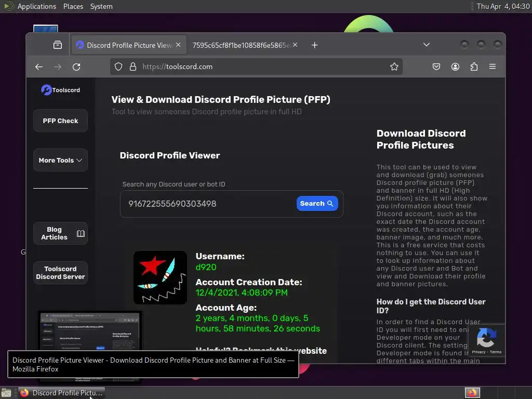Open the Firefox hamburger menu

(x=493, y=67)
